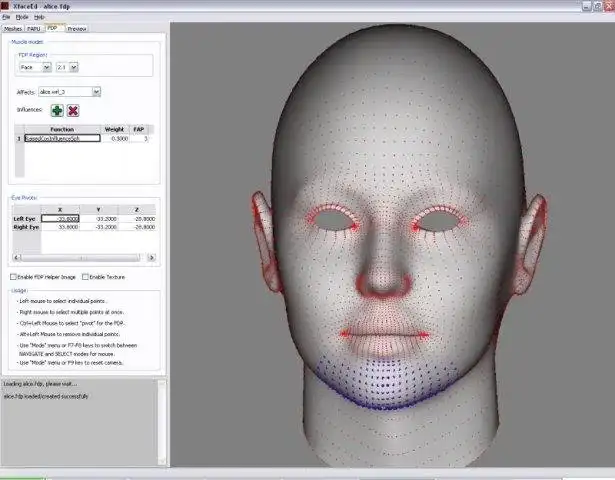
Task: Toggle the Enable Texture checkbox
Action: point(84,276)
